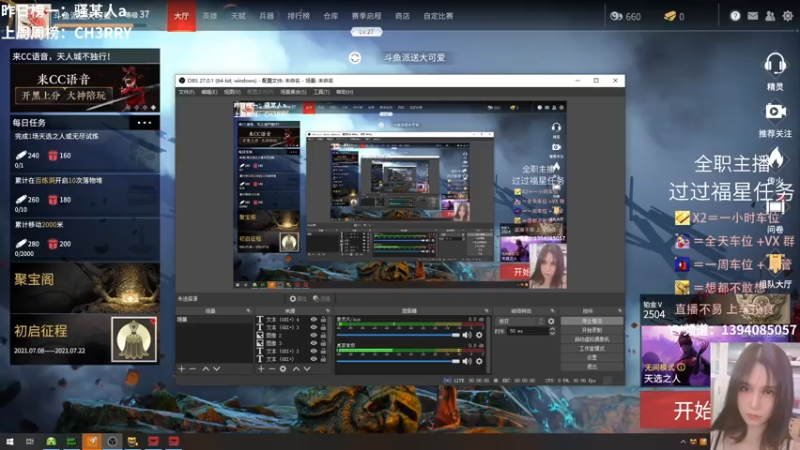Click 停止推流 stop streaming button
Viewport: 800px width, 450px height.
592,321
